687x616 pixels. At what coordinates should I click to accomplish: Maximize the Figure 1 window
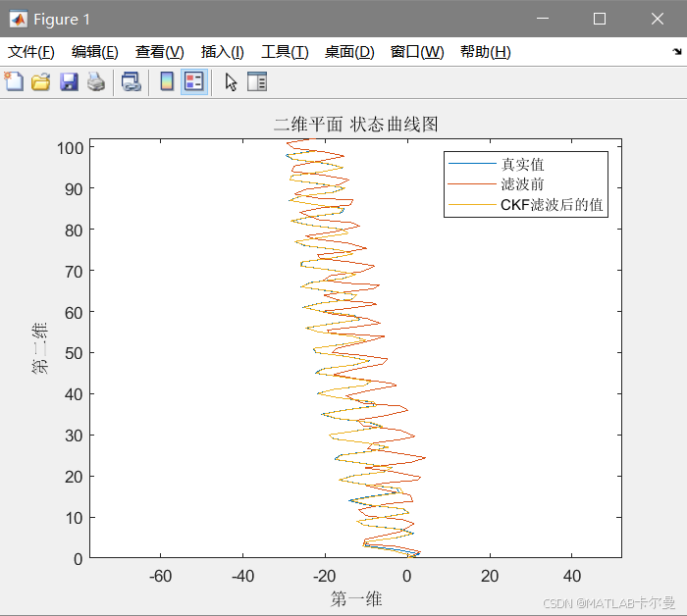pyautogui.click(x=600, y=19)
